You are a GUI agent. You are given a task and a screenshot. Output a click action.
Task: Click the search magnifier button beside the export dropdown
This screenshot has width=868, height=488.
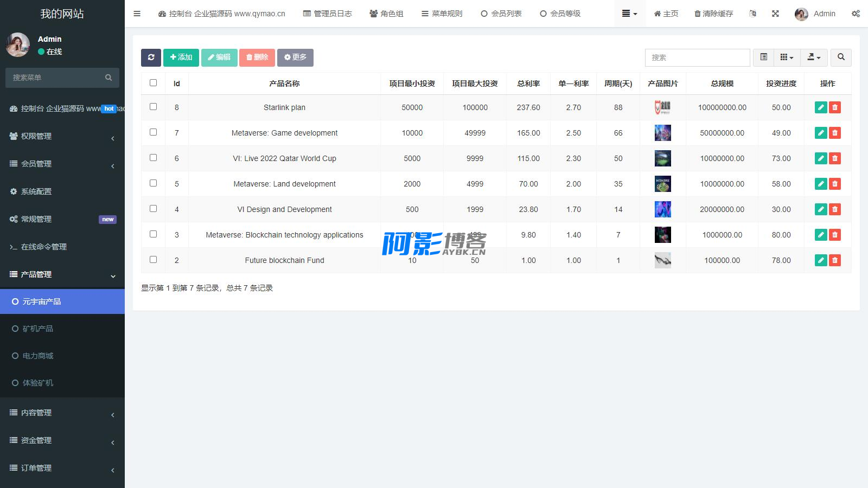(x=841, y=57)
